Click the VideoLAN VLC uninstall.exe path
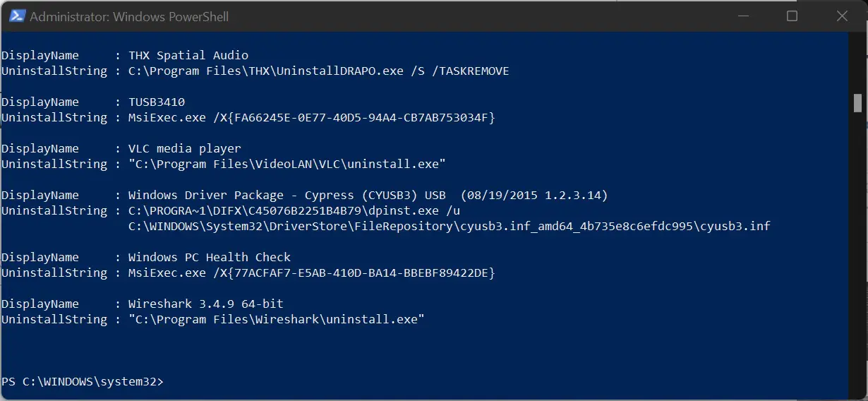 [287, 164]
